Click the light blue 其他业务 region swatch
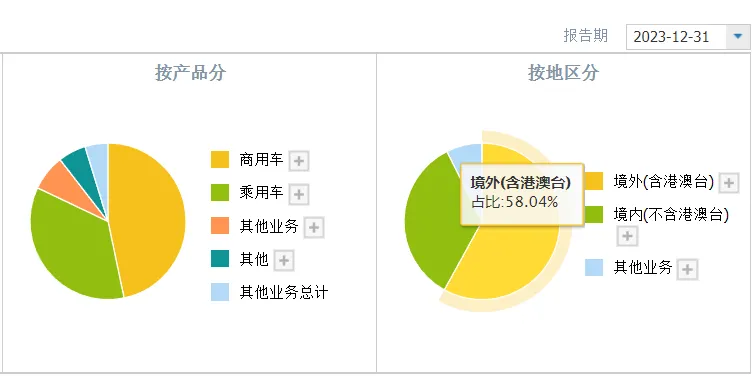The width and height of the screenshot is (756, 377). 594,268
